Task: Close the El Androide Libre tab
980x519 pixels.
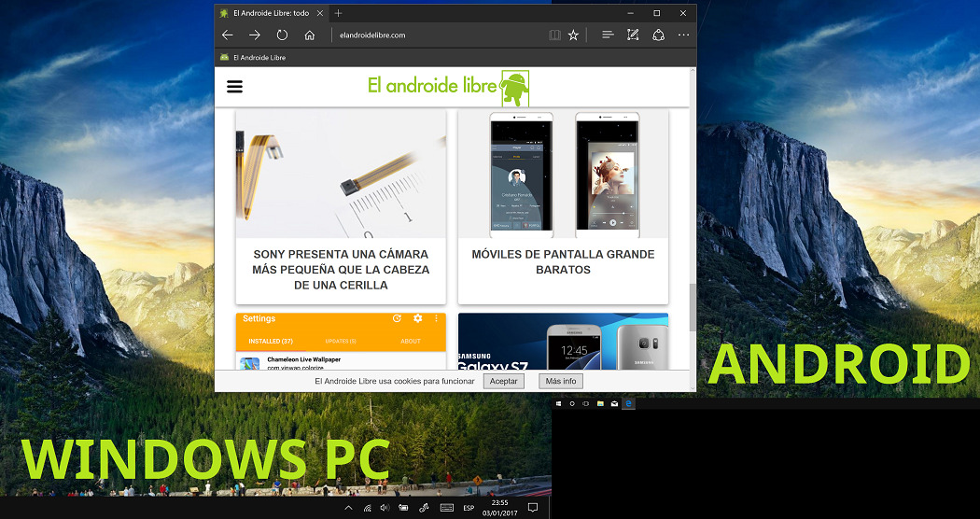Action: click(x=322, y=13)
